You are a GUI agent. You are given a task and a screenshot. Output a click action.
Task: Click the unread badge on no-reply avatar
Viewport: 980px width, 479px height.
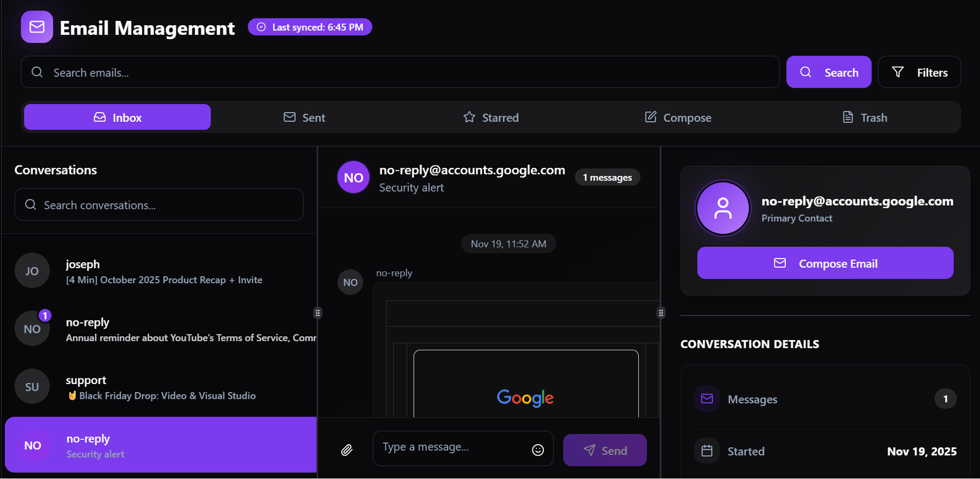click(45, 315)
